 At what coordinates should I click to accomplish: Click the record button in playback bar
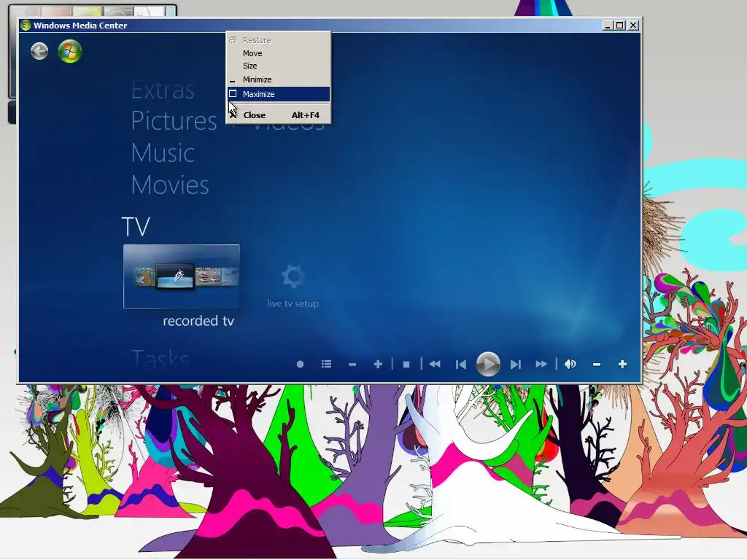300,365
